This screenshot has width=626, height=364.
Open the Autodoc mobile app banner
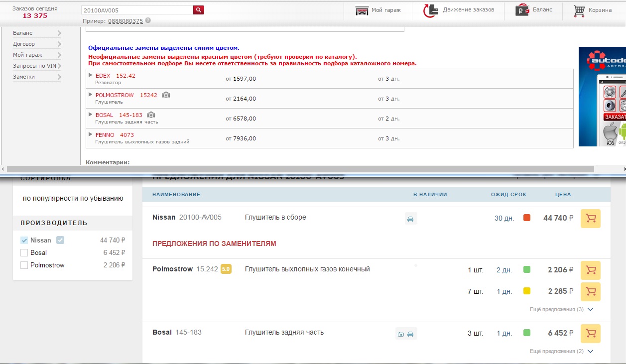pos(602,97)
